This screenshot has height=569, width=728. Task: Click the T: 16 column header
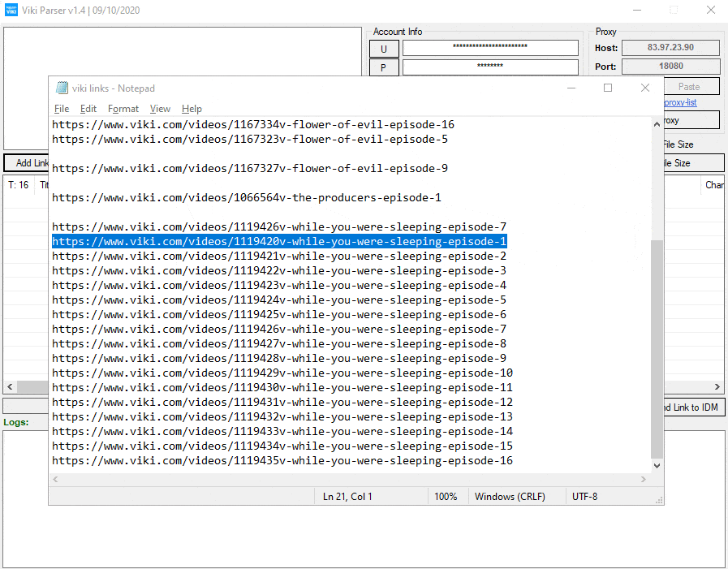pos(19,185)
